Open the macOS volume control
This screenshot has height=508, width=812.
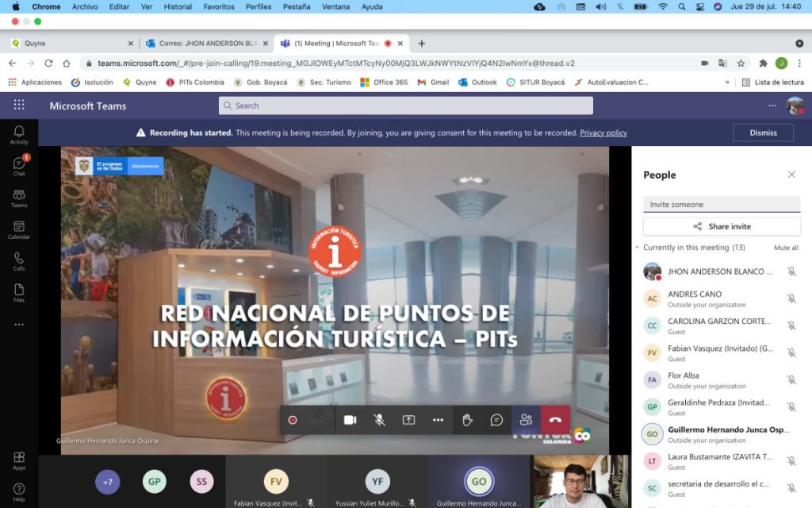[x=601, y=6]
